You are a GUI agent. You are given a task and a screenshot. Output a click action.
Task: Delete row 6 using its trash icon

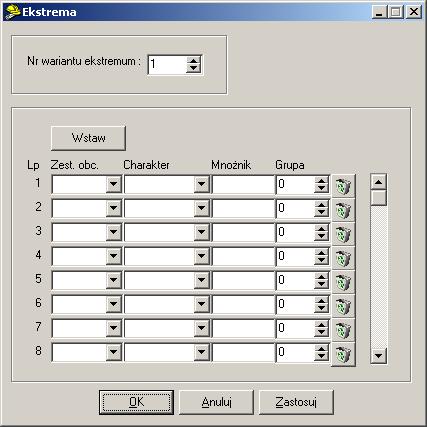[343, 306]
